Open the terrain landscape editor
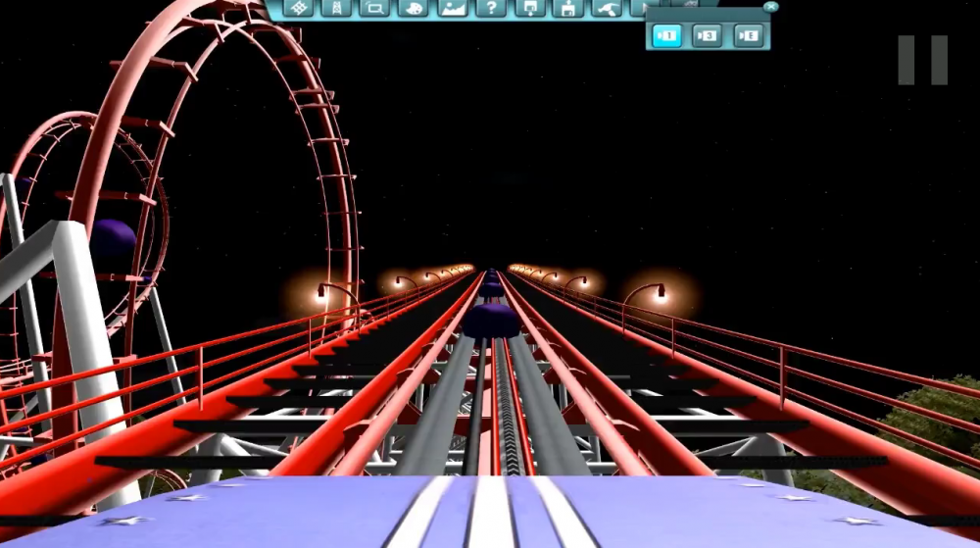This screenshot has width=980, height=548. pyautogui.click(x=452, y=9)
